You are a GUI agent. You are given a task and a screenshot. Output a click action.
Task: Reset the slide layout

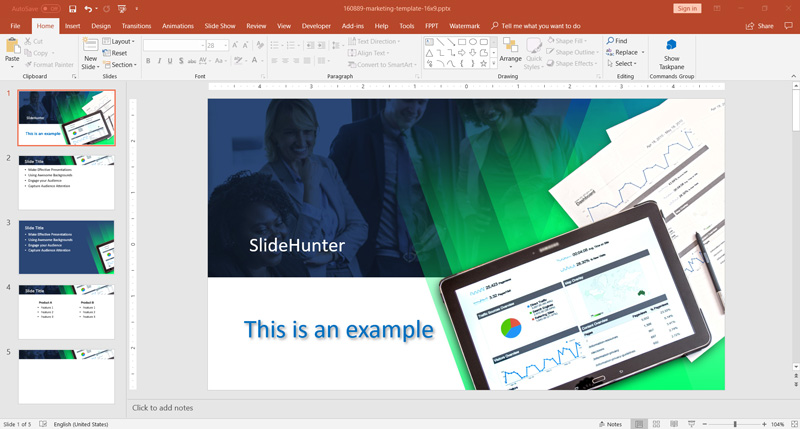click(x=115, y=53)
